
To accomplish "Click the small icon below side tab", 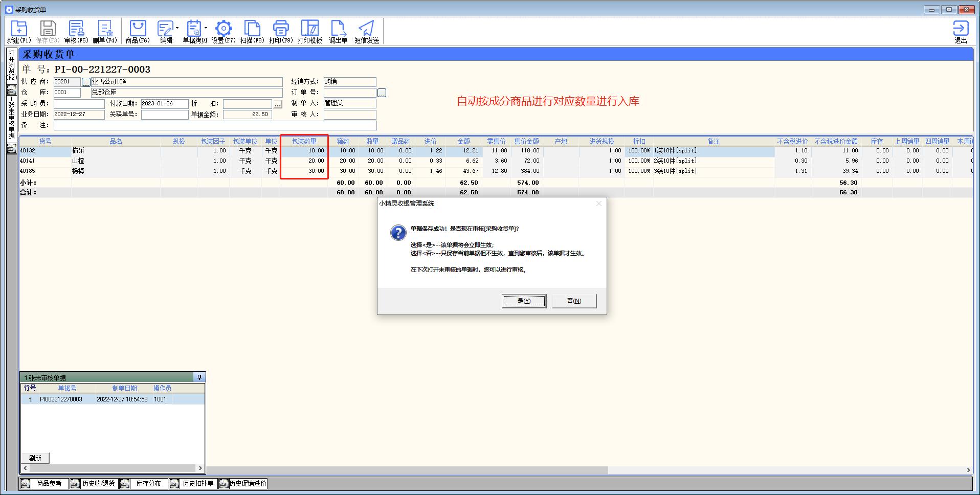I will [x=11, y=149].
